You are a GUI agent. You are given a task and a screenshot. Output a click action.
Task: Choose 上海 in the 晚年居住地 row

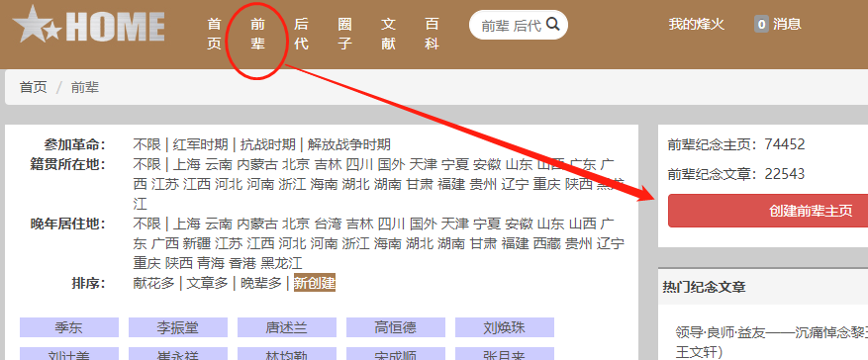coord(186,224)
